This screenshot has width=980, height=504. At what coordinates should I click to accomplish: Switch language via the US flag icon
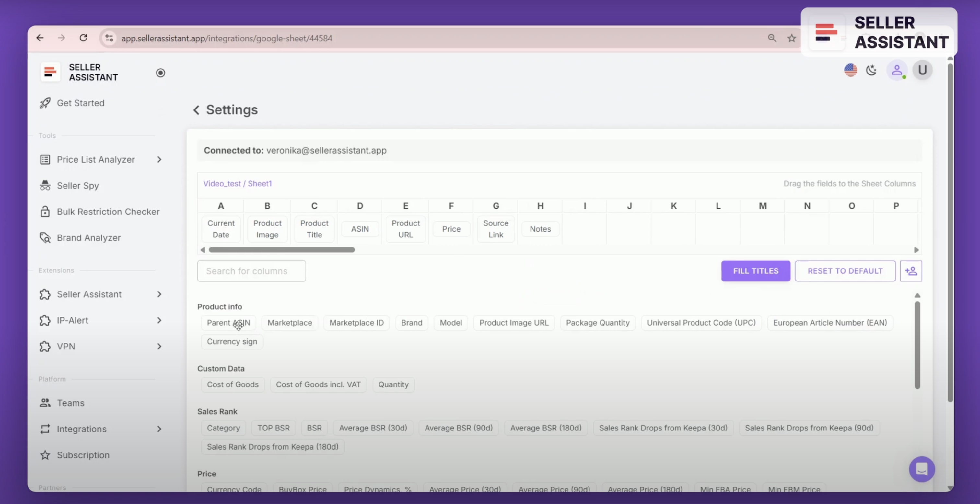[850, 70]
